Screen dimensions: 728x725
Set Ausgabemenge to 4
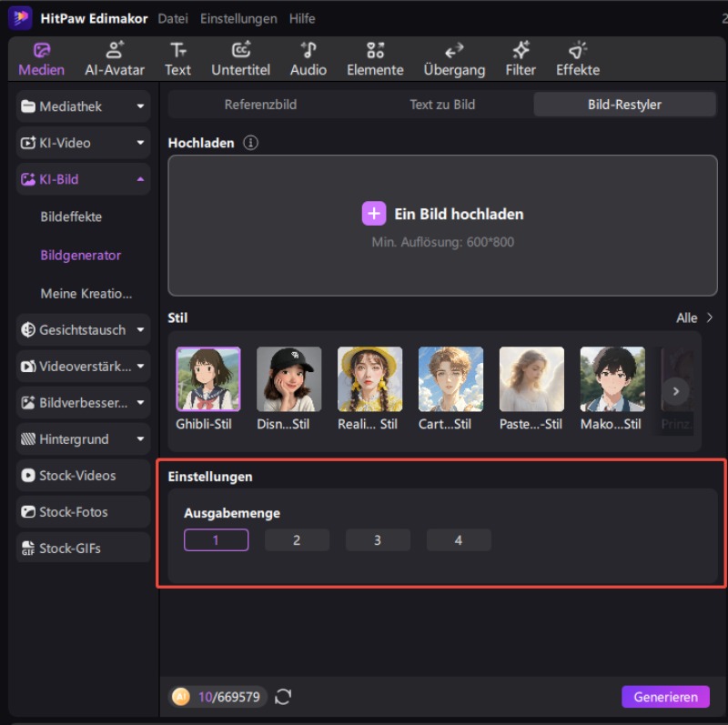459,540
